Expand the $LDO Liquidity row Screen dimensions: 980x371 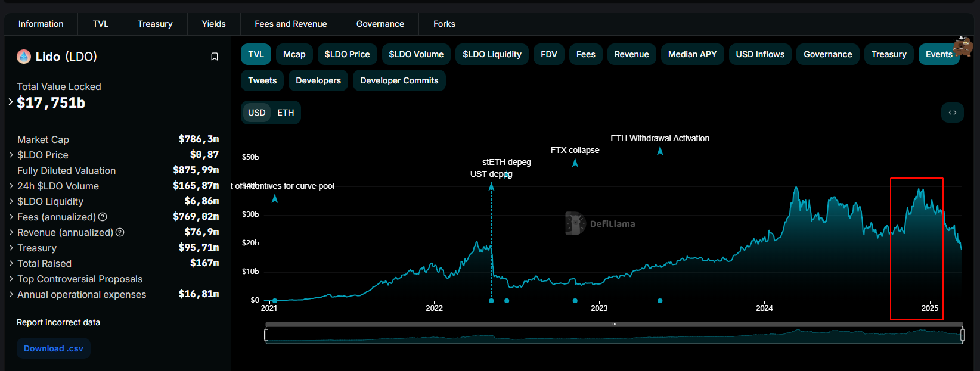(11, 201)
